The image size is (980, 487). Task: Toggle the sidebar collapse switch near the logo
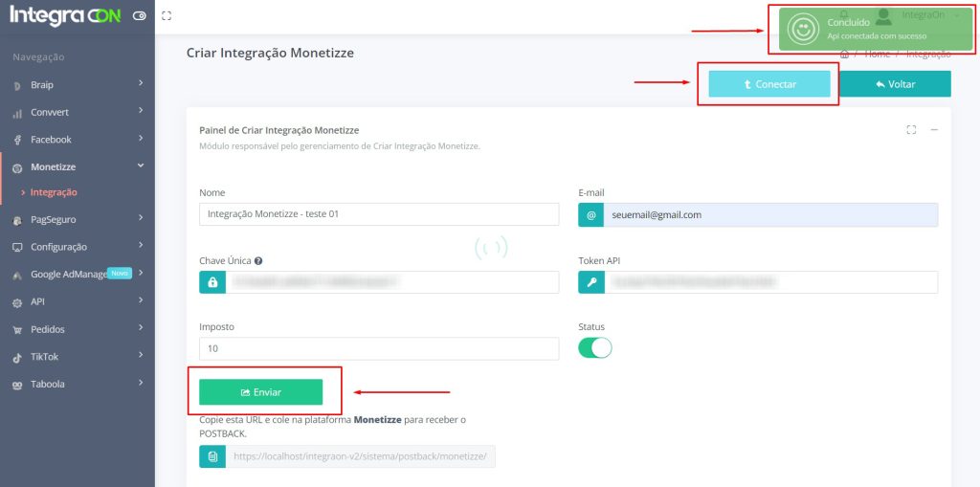tap(140, 16)
